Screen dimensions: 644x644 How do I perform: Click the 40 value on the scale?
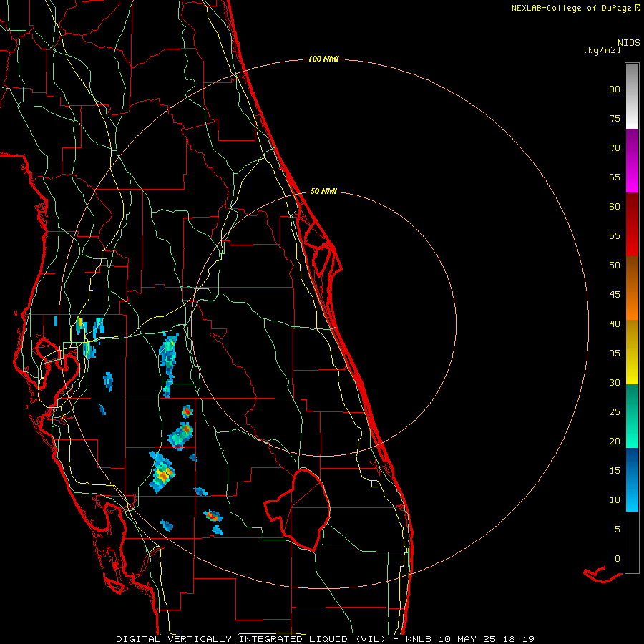[x=615, y=323]
